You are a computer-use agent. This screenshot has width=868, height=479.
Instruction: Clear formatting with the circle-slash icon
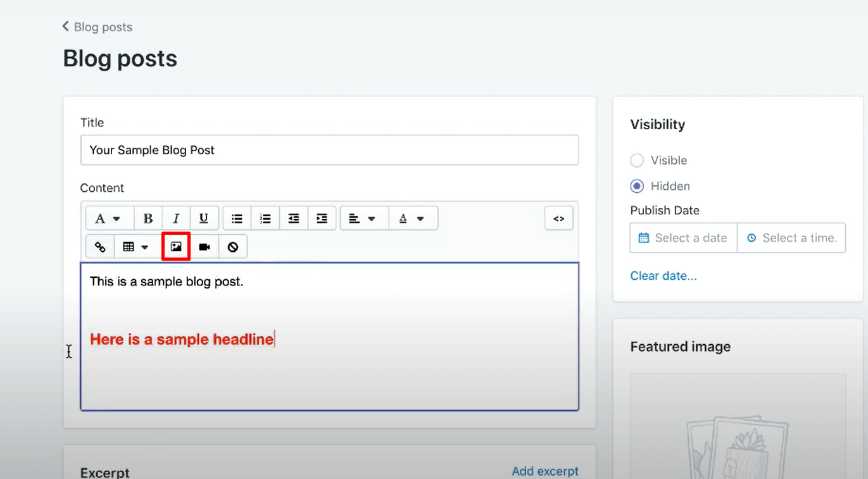pyautogui.click(x=233, y=247)
